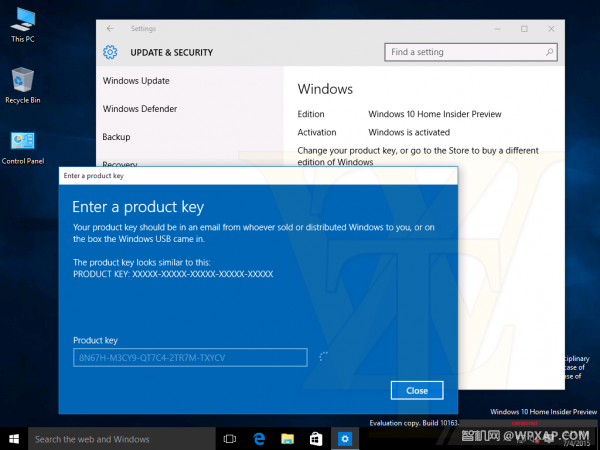The width and height of the screenshot is (600, 450).
Task: Click the Settings app taskbar icon
Action: coord(345,439)
